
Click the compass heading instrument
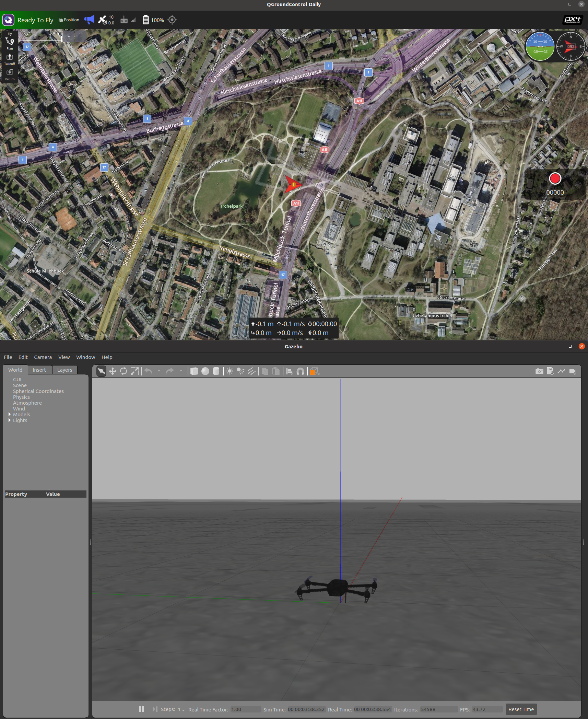[571, 46]
